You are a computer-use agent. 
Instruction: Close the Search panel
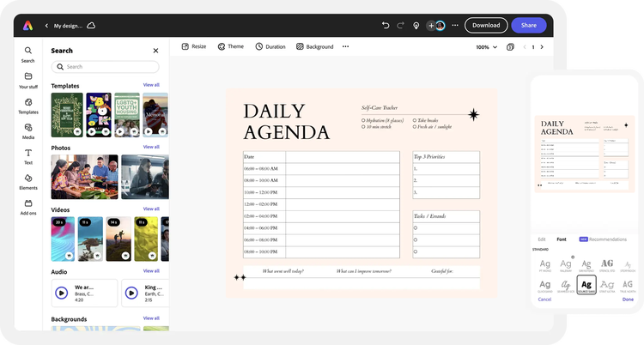click(155, 51)
